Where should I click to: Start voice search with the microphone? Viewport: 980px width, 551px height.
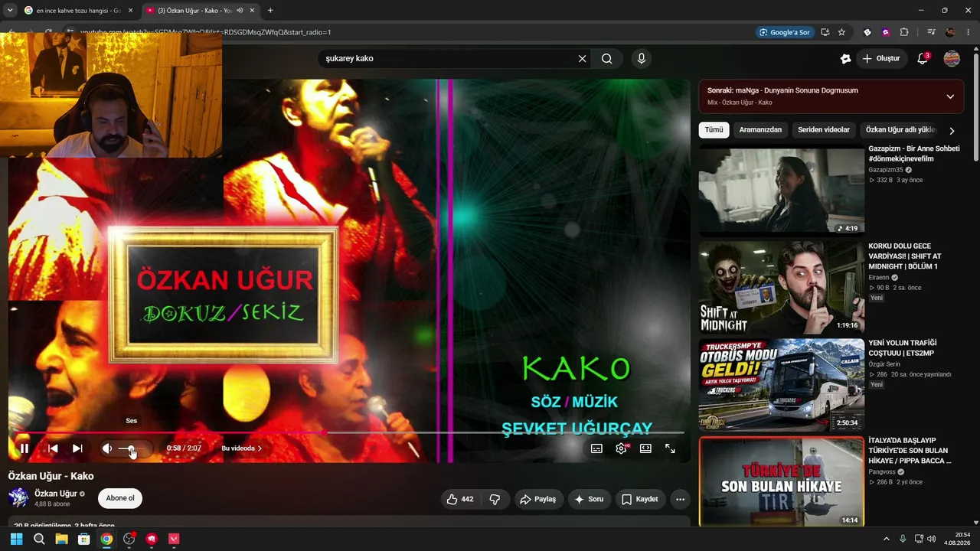642,58
